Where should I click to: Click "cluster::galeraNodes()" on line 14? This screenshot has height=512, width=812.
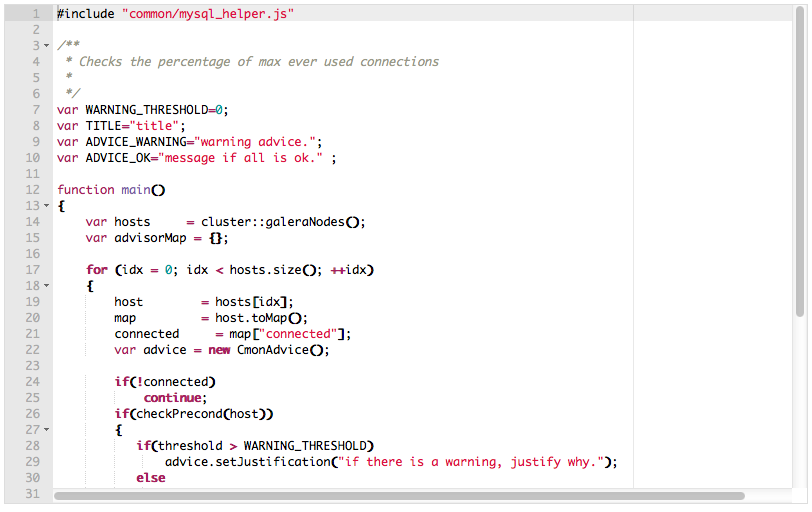pos(279,222)
